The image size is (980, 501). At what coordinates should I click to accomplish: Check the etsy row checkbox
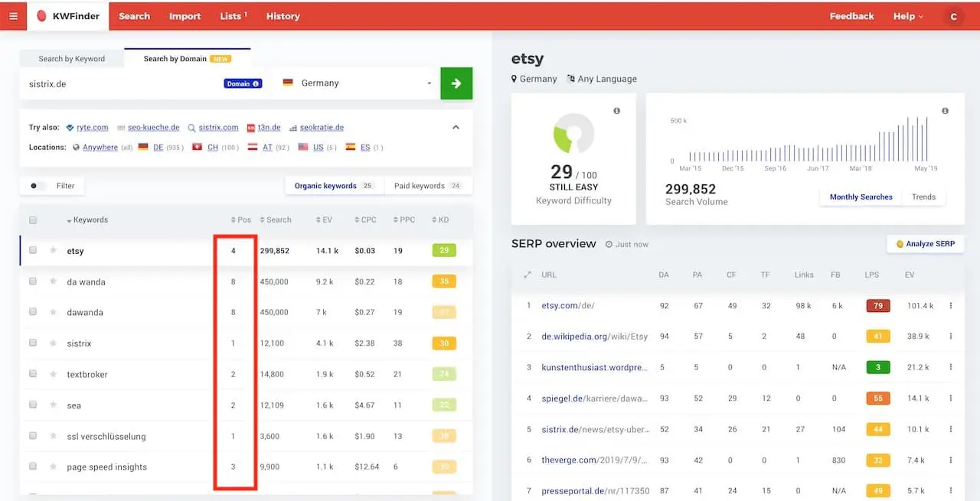pos(33,250)
